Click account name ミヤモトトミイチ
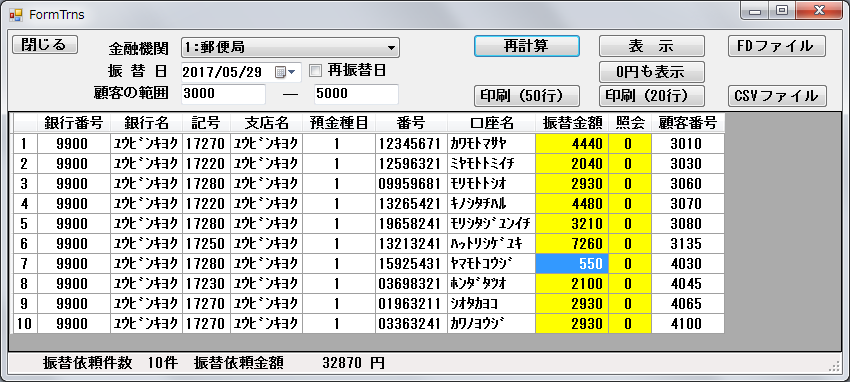The width and height of the screenshot is (850, 382). click(x=491, y=164)
